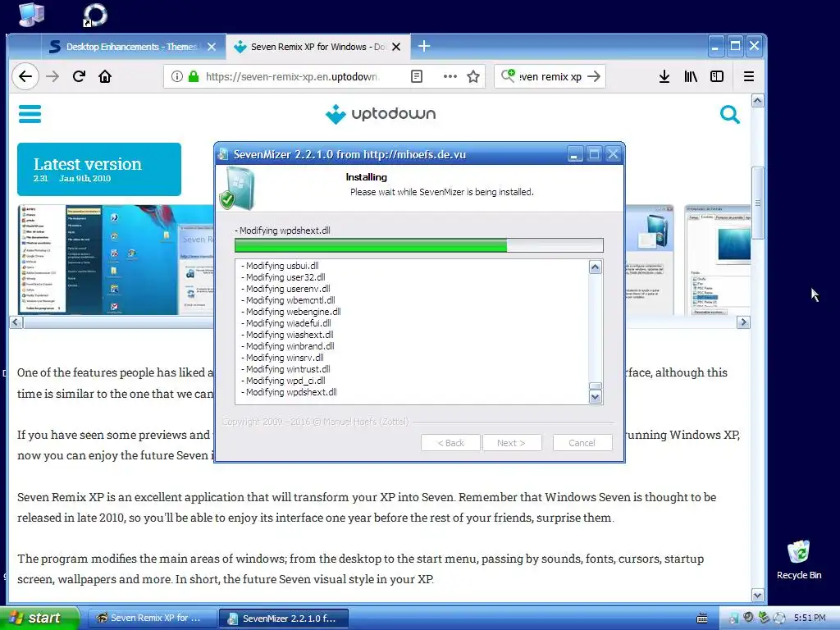The height and width of the screenshot is (630, 840).
Task: Open the downloads panel
Action: coord(664,76)
